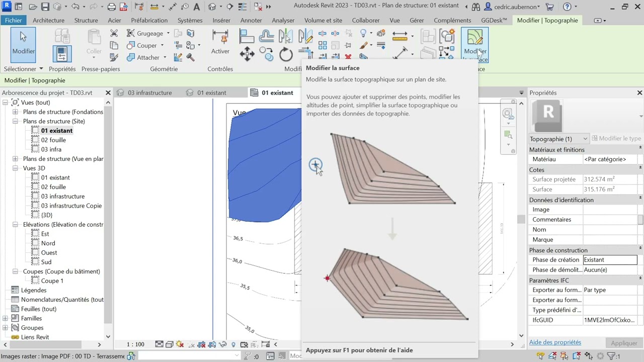The height and width of the screenshot is (362, 644).
Task: Expand the Familles tree node
Action: (6, 318)
